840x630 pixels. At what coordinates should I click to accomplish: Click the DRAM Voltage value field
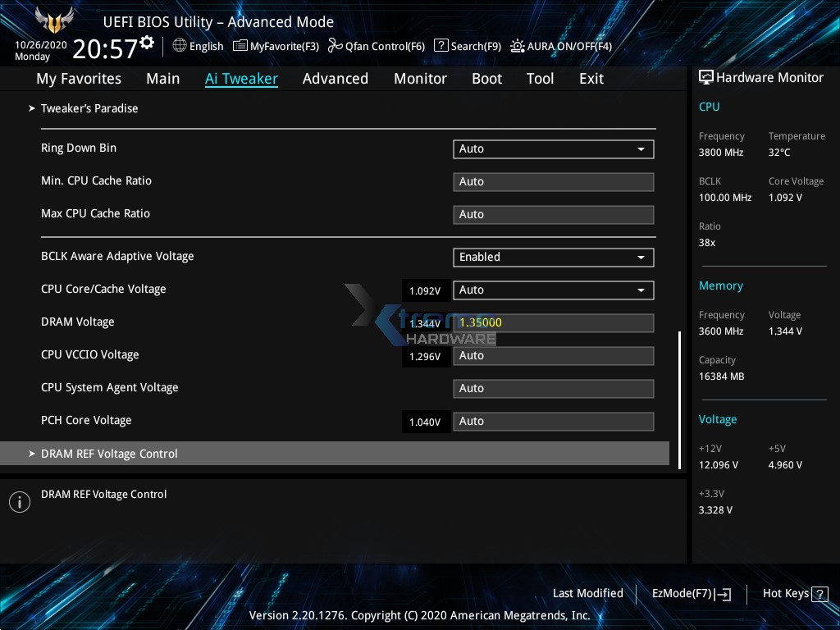pyautogui.click(x=553, y=322)
